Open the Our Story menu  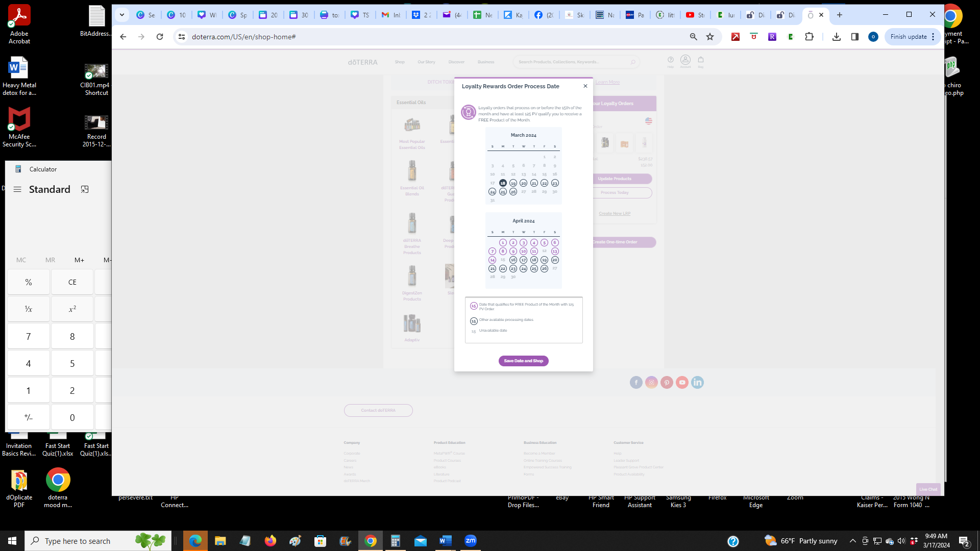[x=426, y=62]
